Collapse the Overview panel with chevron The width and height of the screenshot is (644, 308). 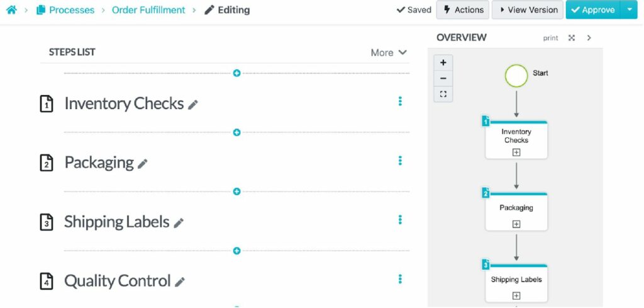pos(589,38)
